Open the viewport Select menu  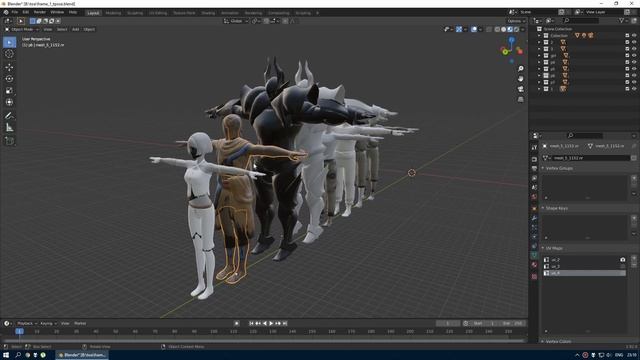tap(62, 29)
